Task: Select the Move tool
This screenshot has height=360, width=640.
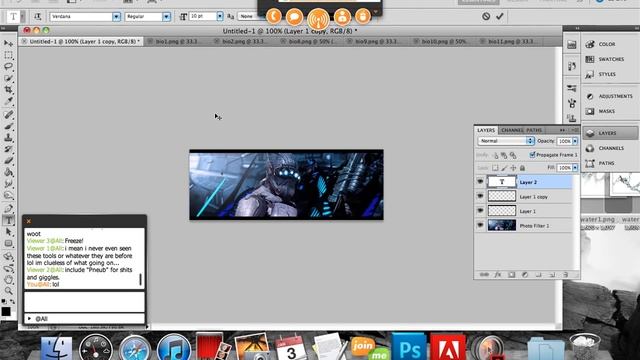Action: (x=9, y=43)
